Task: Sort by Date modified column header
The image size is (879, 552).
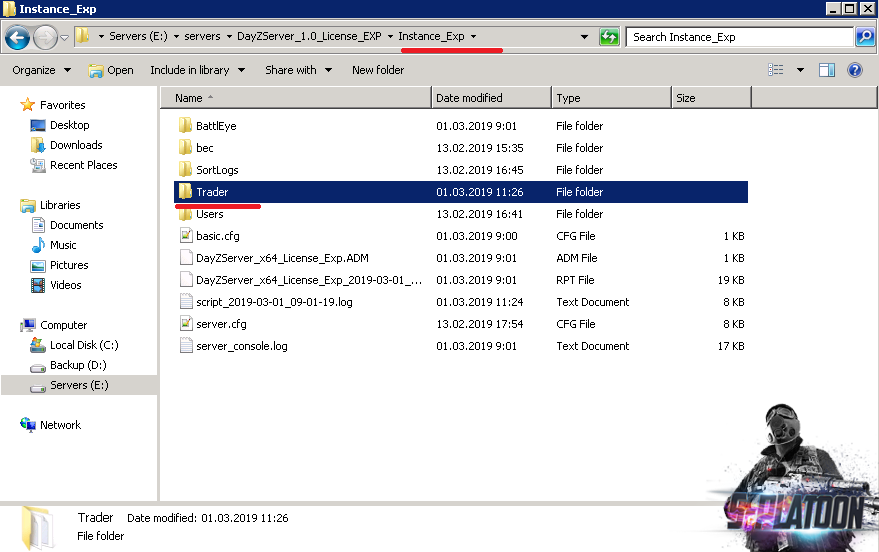Action: tap(492, 98)
